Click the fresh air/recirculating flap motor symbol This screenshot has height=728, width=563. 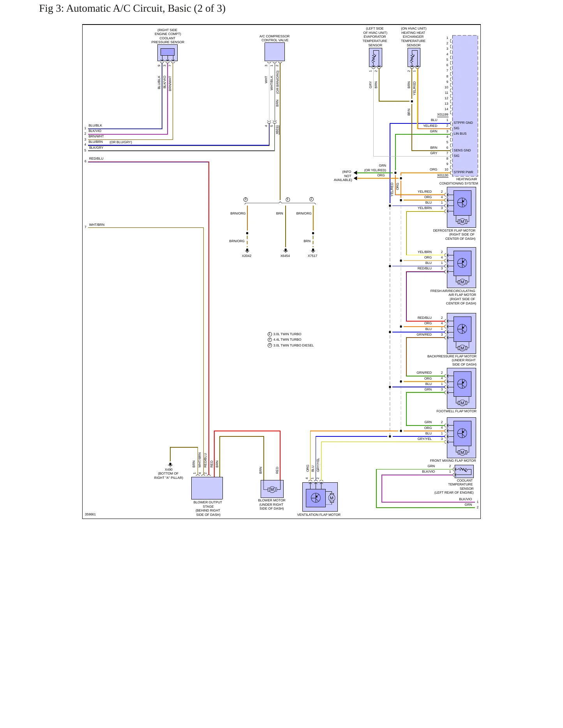pos(461,267)
